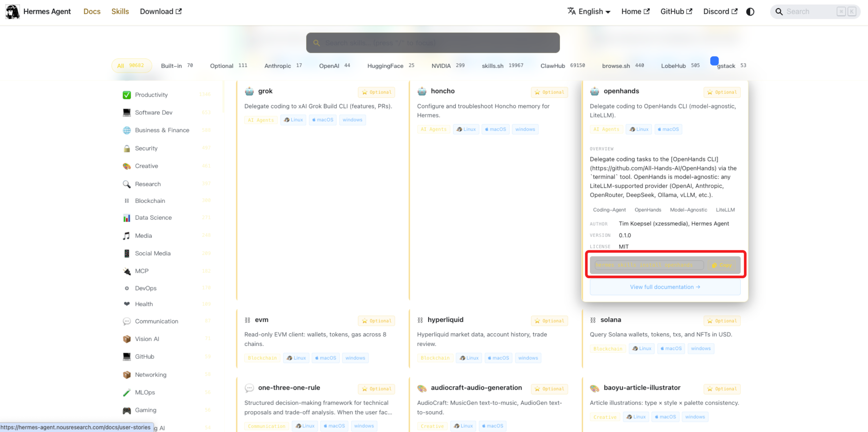Focus the search skills input box

[433, 43]
